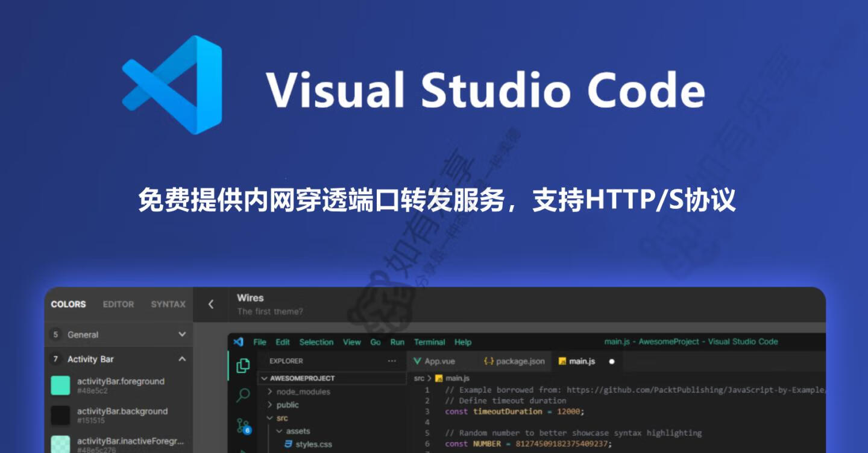Click the github.com URL in comment line 1
This screenshot has width=868, height=453.
[x=695, y=390]
